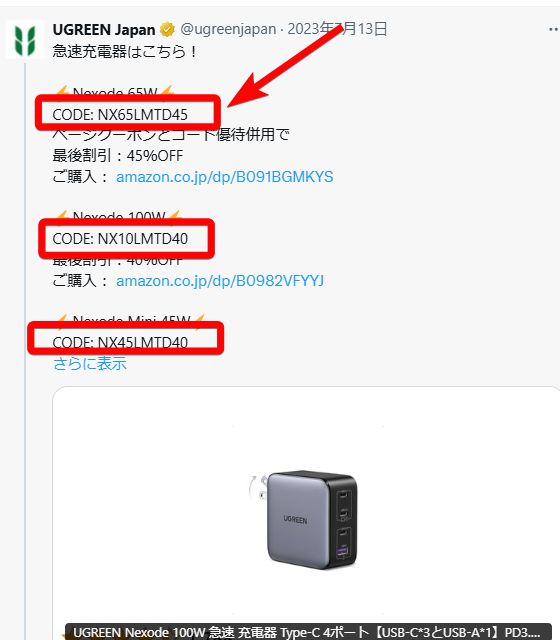Click the lightning emoji before Nexode 65W
Screen dimensions: 560x640
click(x=62, y=91)
